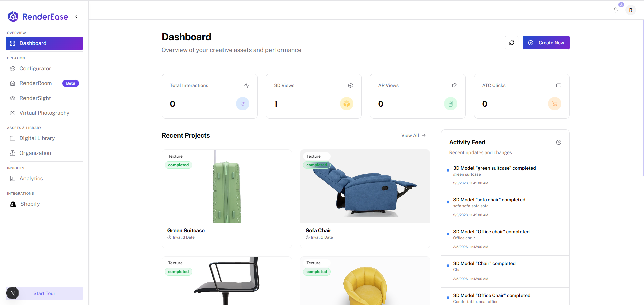Open the yellow armchair project card
The height and width of the screenshot is (305, 644).
coord(365,281)
